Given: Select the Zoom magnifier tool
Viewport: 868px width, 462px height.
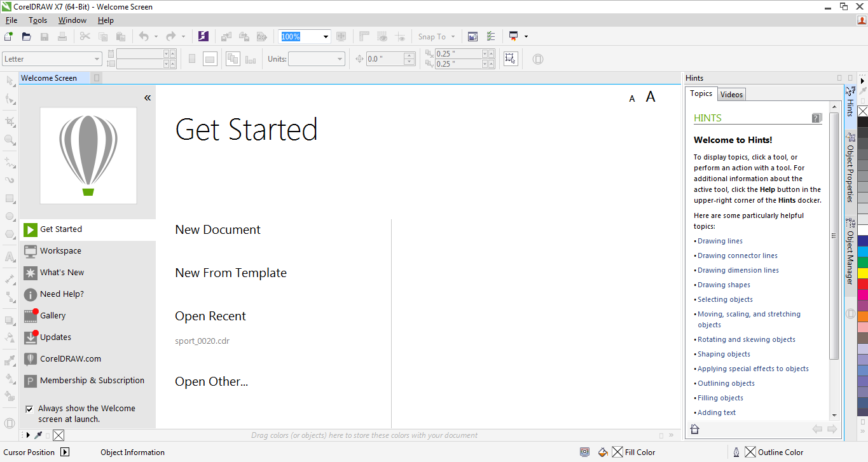Looking at the screenshot, I should [x=10, y=139].
